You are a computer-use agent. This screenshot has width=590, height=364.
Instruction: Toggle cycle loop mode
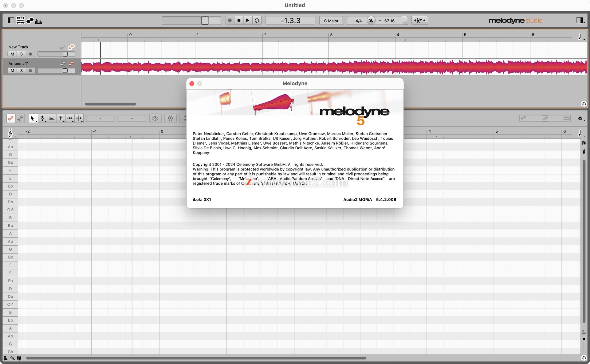257,21
